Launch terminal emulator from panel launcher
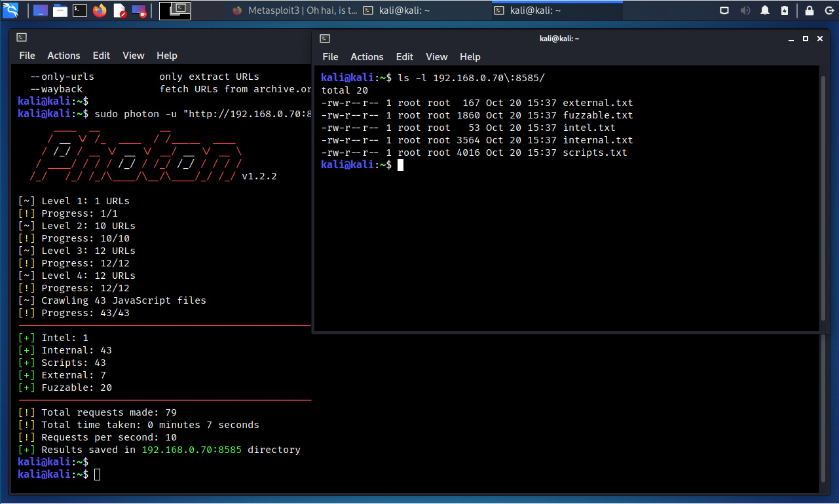The width and height of the screenshot is (839, 504). [x=80, y=10]
